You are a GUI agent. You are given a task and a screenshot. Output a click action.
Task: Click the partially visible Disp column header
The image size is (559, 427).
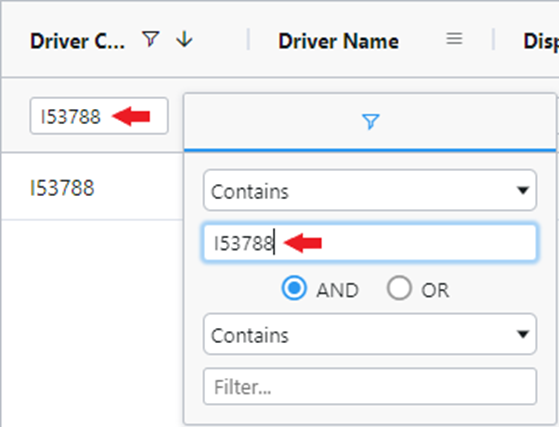coord(540,41)
